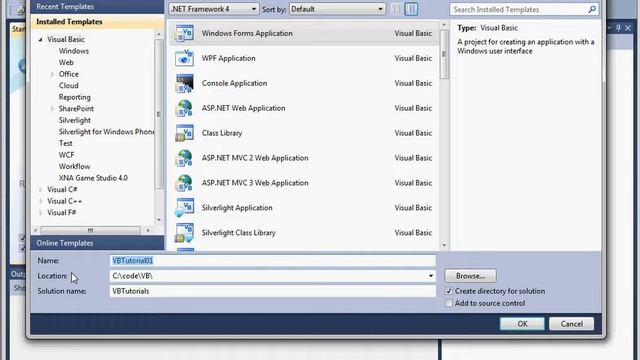Click the template list scroll-up arrow
This screenshot has height=360, width=640.
[444, 25]
